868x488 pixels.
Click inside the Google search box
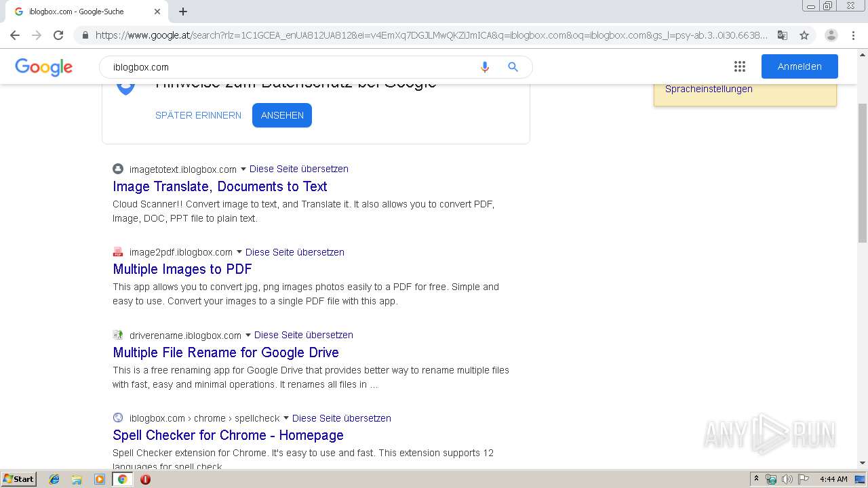[x=292, y=67]
